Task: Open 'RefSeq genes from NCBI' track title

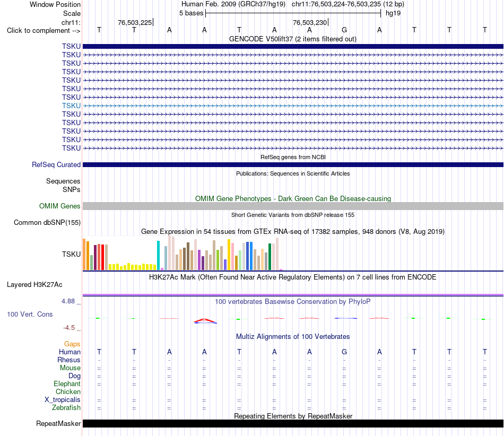Action: (293, 157)
